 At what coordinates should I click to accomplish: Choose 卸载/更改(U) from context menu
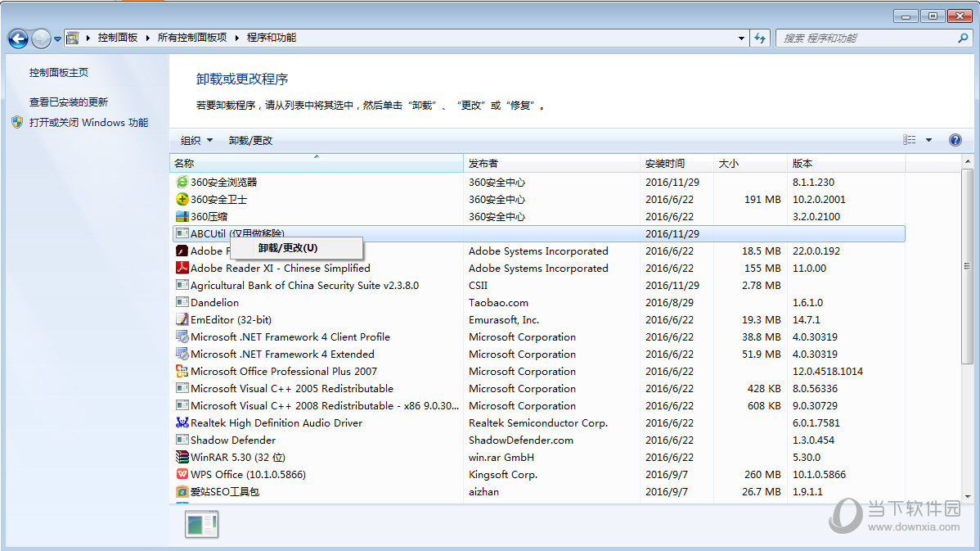[x=288, y=248]
